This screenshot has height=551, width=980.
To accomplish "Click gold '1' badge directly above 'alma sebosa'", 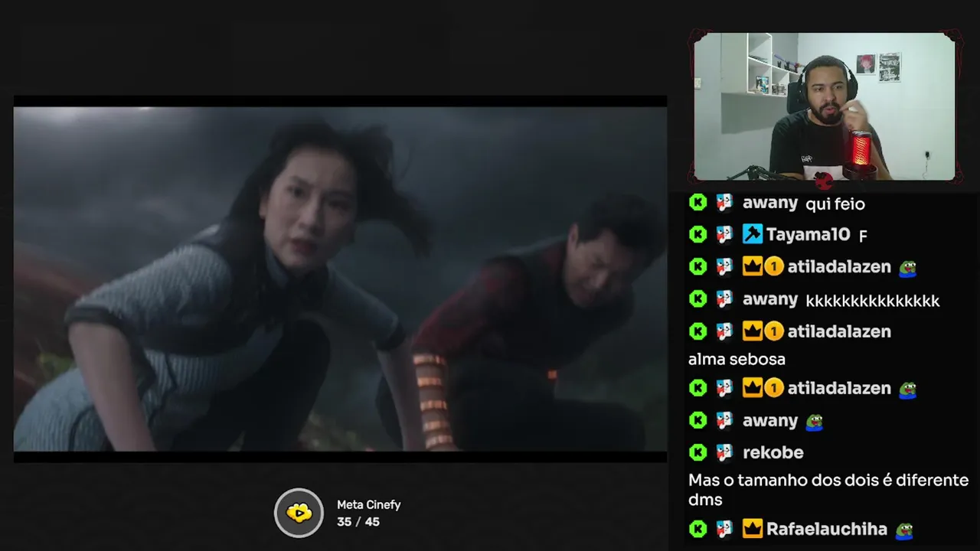I will click(774, 331).
